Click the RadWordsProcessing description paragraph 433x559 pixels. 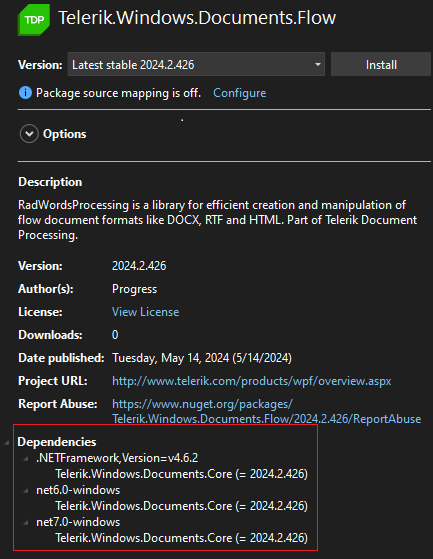click(x=217, y=220)
